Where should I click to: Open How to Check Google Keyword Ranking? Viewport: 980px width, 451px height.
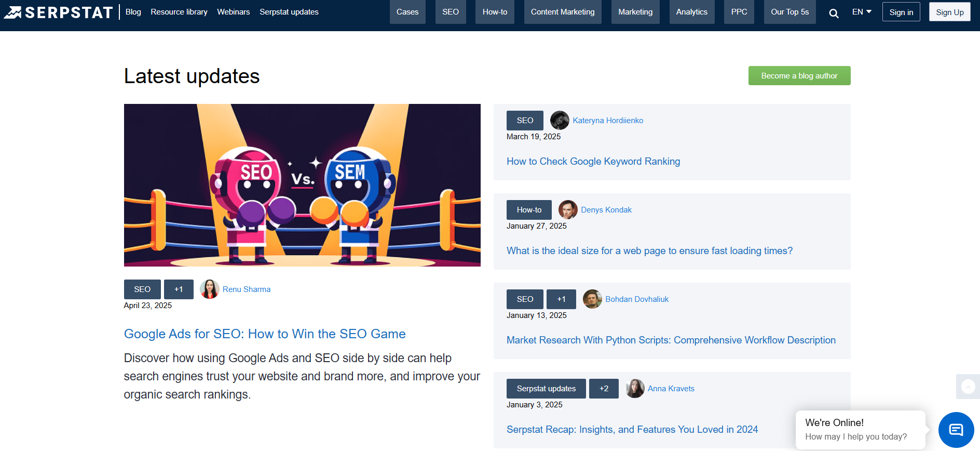click(x=593, y=162)
